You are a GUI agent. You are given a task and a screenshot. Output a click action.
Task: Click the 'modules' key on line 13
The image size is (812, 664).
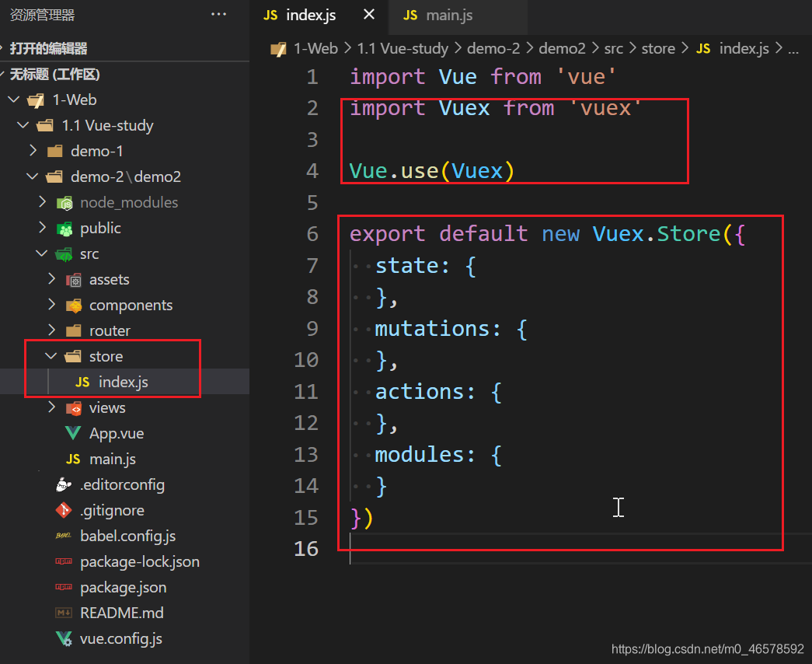click(419, 455)
